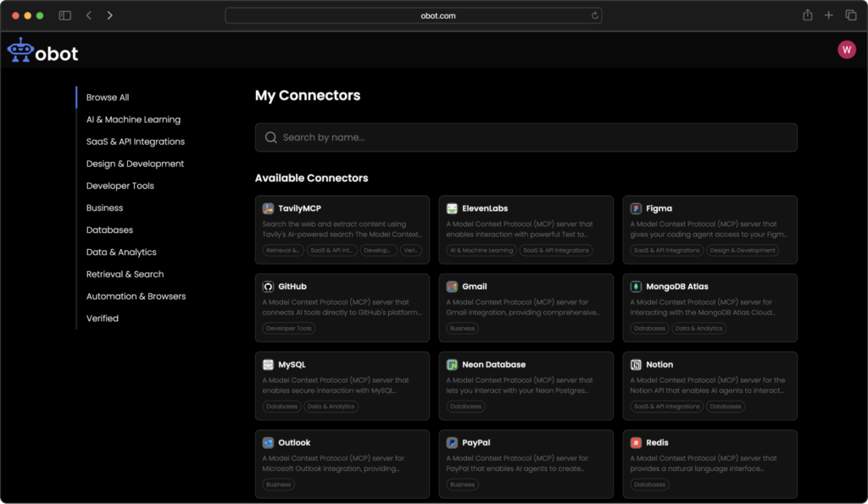Image resolution: width=868 pixels, height=504 pixels.
Task: Click the Redis connector icon
Action: click(636, 442)
